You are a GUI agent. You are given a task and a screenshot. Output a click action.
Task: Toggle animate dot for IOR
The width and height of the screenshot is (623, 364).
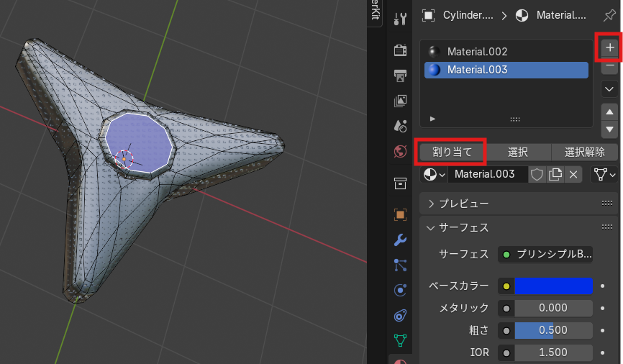603,353
